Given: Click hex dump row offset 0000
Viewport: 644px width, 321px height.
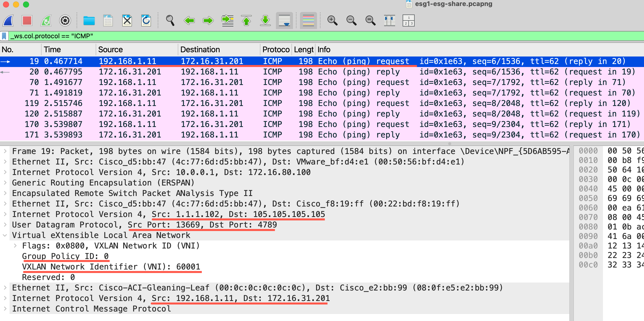Looking at the screenshot, I should pyautogui.click(x=588, y=151).
